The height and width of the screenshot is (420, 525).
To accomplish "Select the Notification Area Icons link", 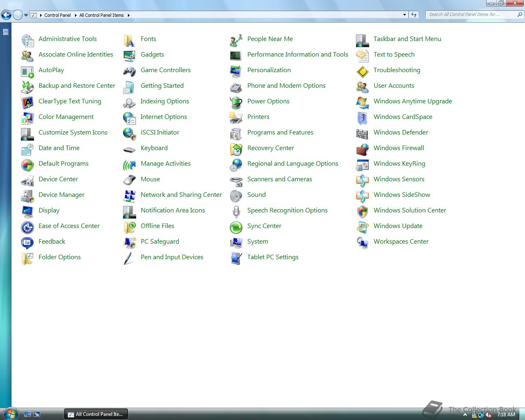I will [173, 210].
